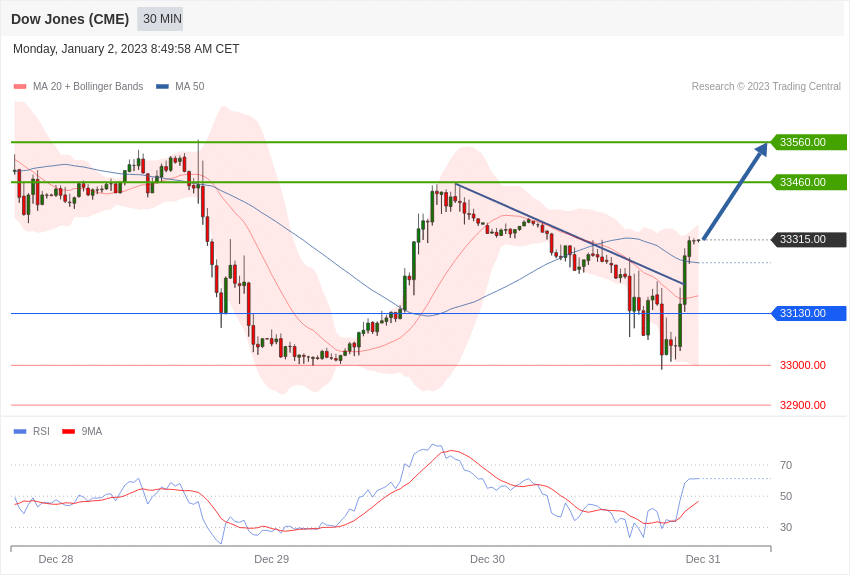The width and height of the screenshot is (850, 576).
Task: Click the 33130.00 pivot price label
Action: click(x=809, y=313)
